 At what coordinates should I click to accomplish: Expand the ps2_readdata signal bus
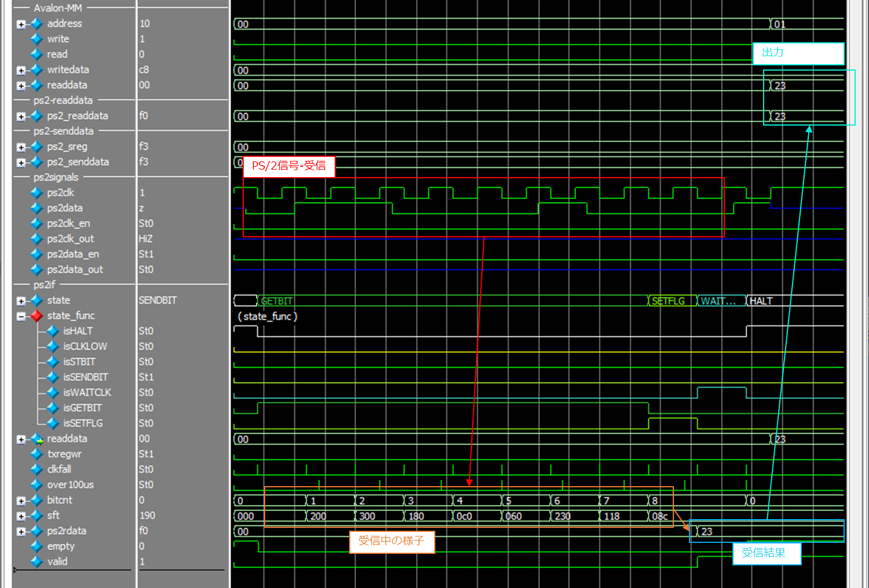(21, 116)
